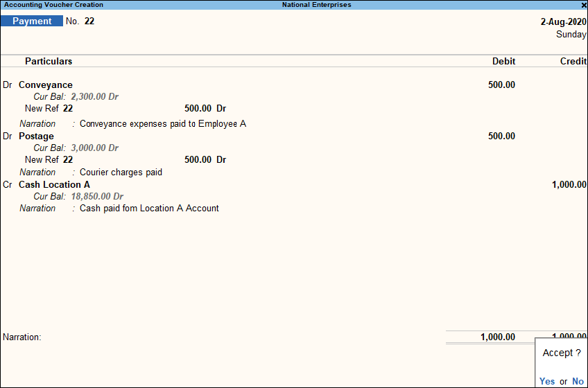Select the Payment voucher type label
This screenshot has width=588, height=388.
[32, 21]
